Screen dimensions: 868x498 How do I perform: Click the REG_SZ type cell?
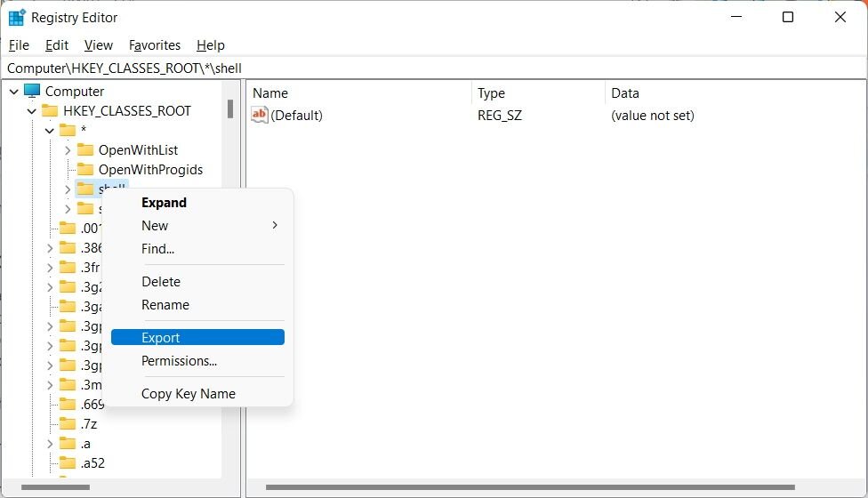(x=500, y=115)
